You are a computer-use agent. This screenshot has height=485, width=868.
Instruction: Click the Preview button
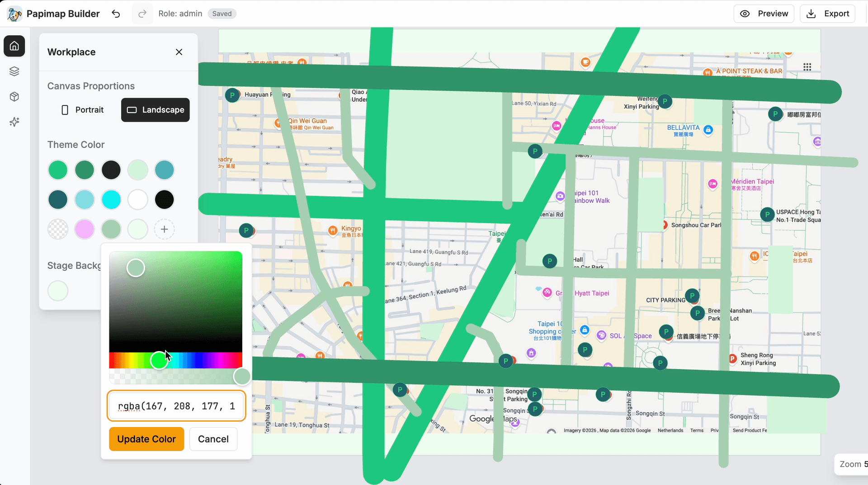pyautogui.click(x=764, y=14)
